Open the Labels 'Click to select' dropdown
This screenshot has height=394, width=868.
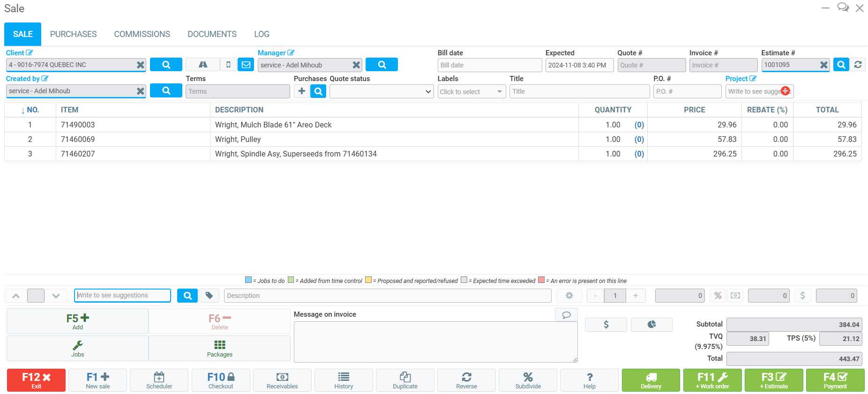coord(471,92)
